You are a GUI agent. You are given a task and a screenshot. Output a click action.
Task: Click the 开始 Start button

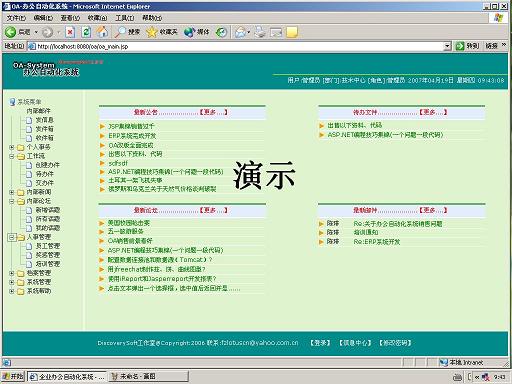click(x=13, y=377)
